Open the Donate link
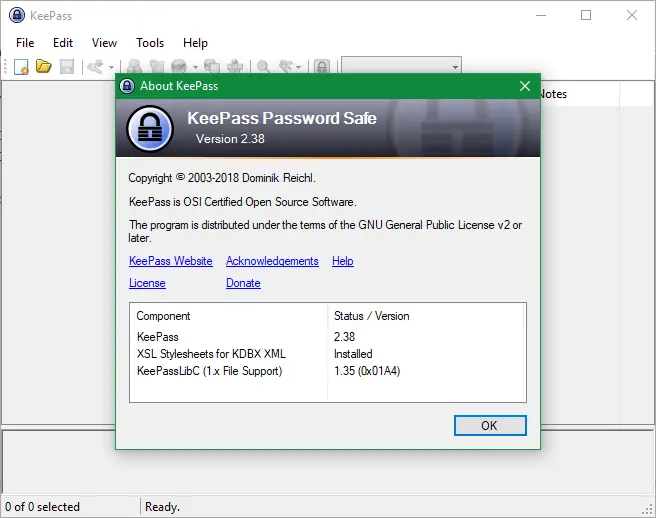This screenshot has width=656, height=518. 243,283
